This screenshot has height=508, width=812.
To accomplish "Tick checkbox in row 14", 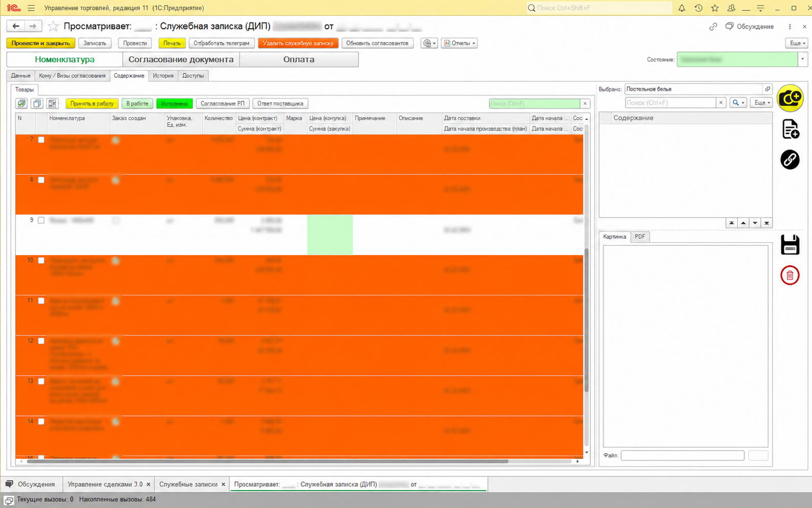I will (41, 421).
